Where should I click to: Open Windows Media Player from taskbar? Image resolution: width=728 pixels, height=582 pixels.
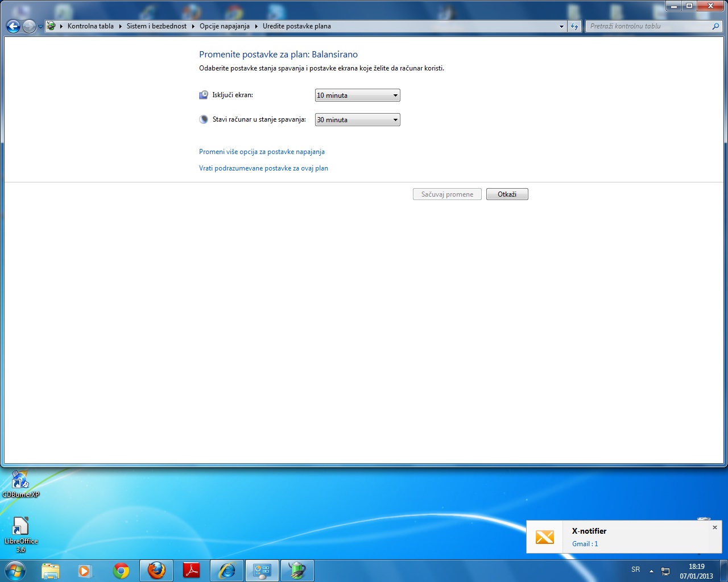tap(85, 571)
